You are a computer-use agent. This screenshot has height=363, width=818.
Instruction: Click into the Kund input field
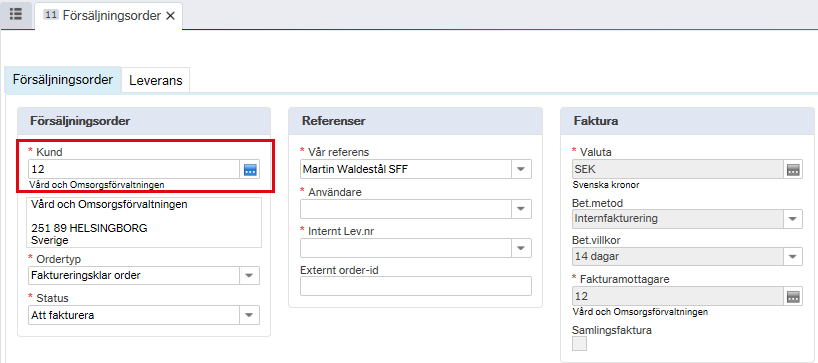coord(134,169)
